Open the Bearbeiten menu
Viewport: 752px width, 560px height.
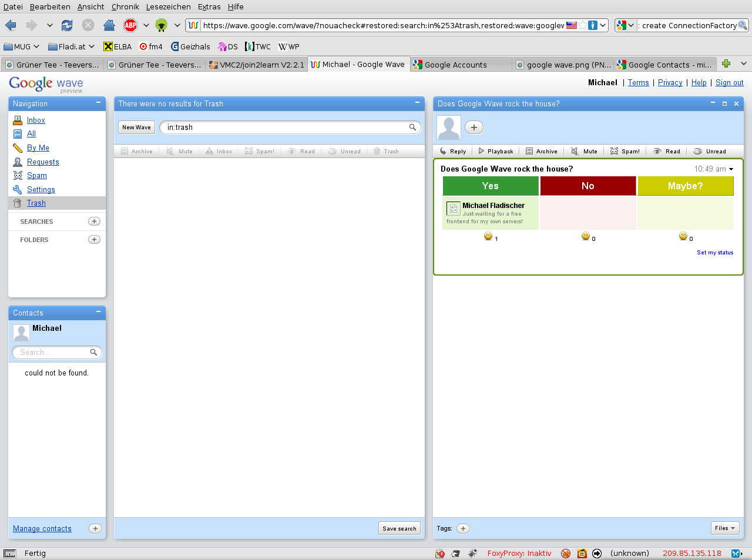(x=50, y=6)
